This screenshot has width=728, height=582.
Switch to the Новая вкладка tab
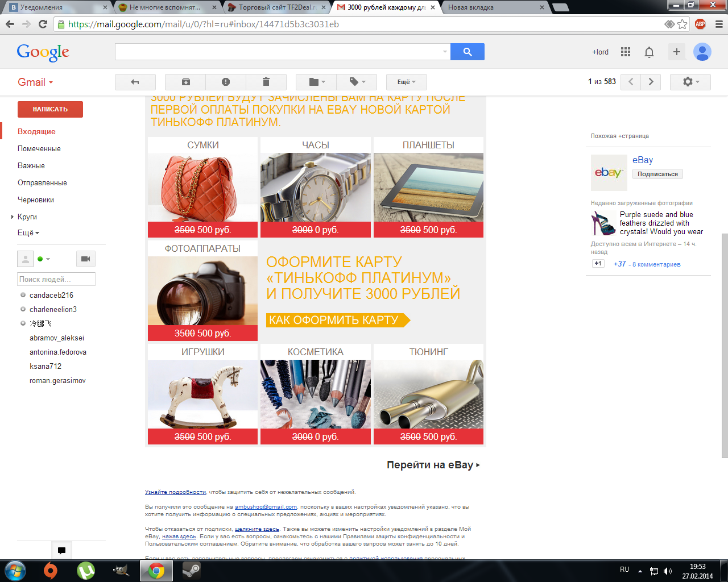click(495, 7)
